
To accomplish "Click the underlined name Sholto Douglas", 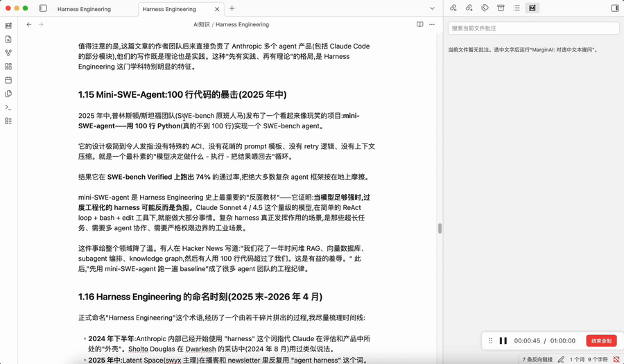I will pyautogui.click(x=152, y=349).
